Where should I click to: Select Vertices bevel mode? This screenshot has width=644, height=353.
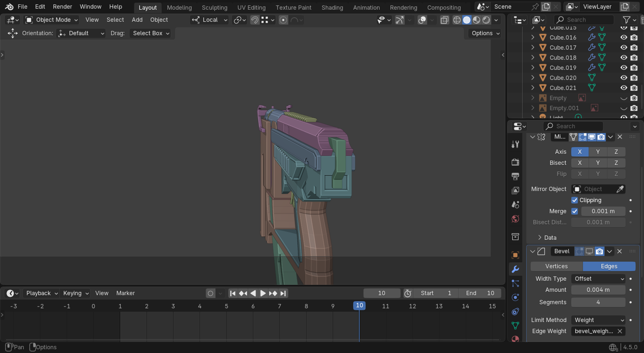pyautogui.click(x=556, y=266)
